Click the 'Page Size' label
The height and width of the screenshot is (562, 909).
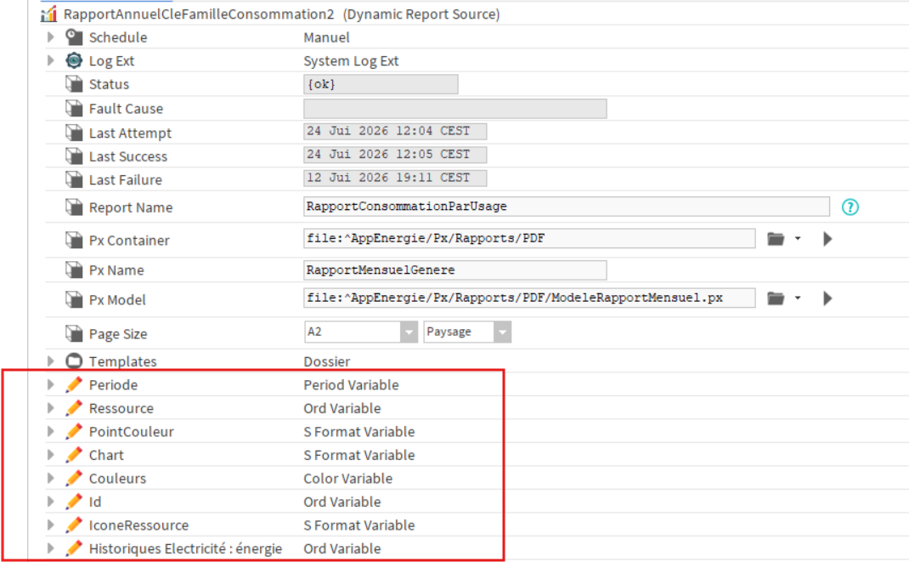click(118, 334)
